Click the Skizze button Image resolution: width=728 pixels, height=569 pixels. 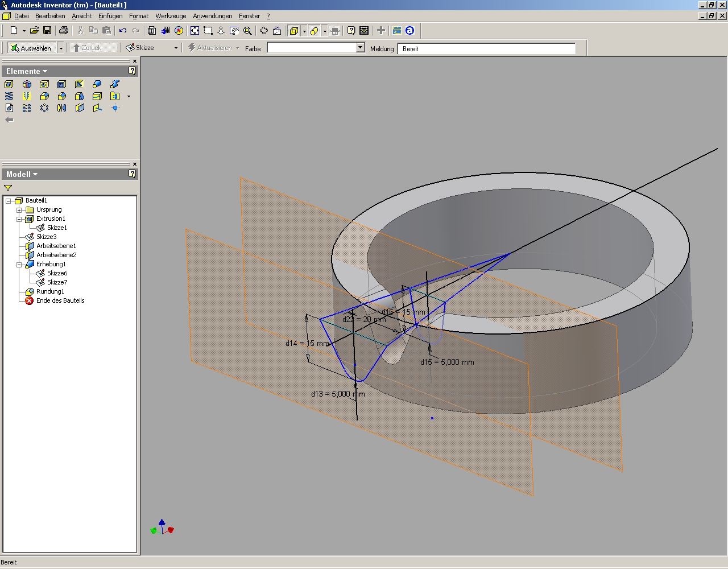click(145, 48)
